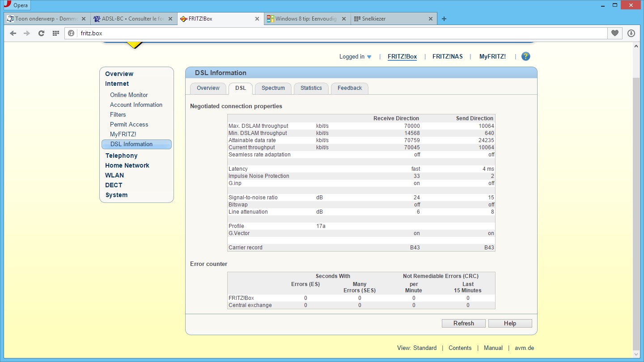Switch to the Statistics tab

(311, 88)
